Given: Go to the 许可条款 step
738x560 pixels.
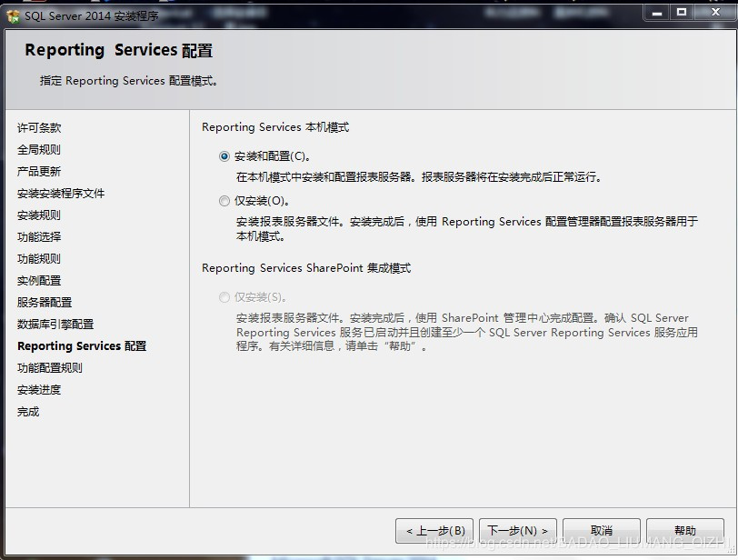Looking at the screenshot, I should click(39, 128).
